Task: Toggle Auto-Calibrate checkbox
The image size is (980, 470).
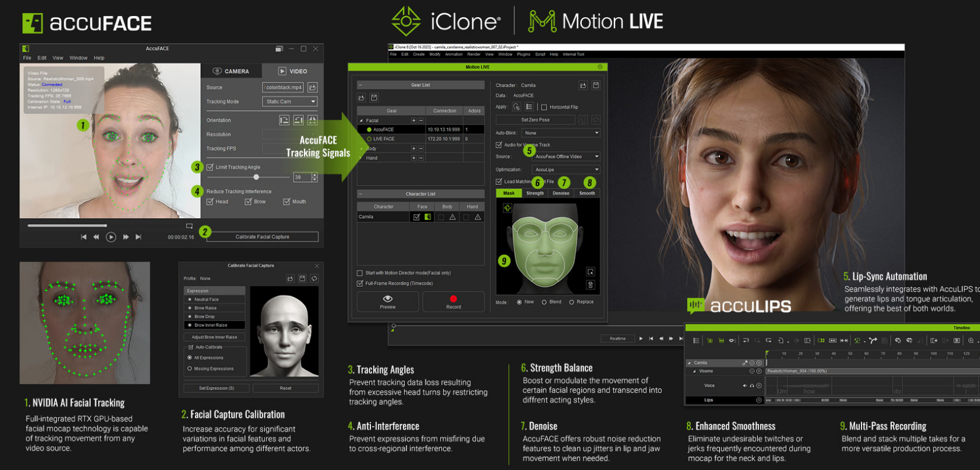Action: pos(191,347)
